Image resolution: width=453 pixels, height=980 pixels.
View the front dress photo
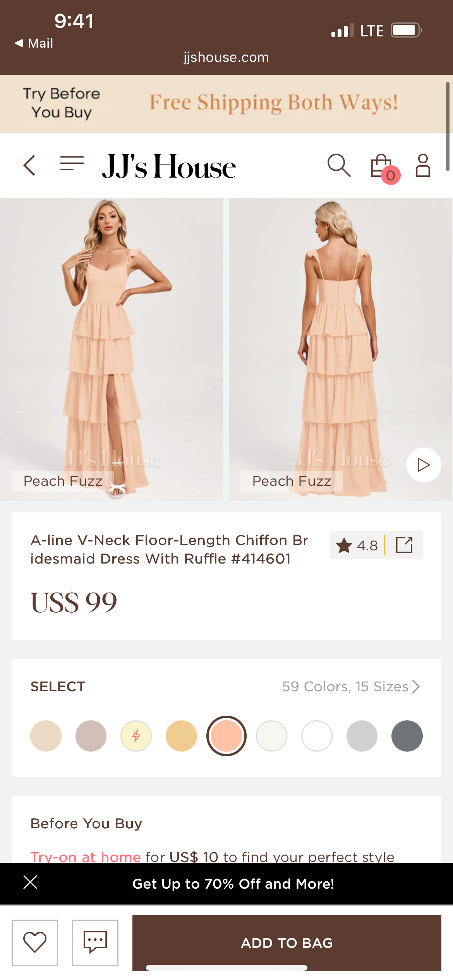click(112, 348)
